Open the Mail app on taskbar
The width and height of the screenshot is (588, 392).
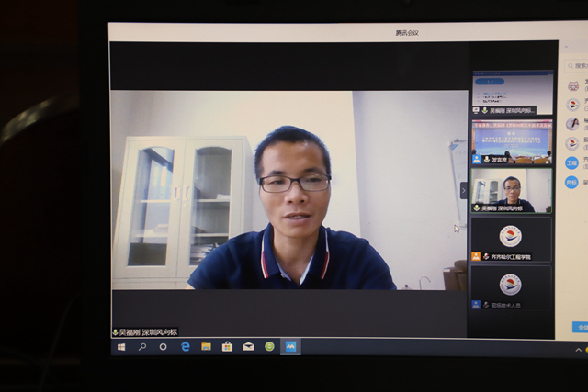click(x=248, y=347)
